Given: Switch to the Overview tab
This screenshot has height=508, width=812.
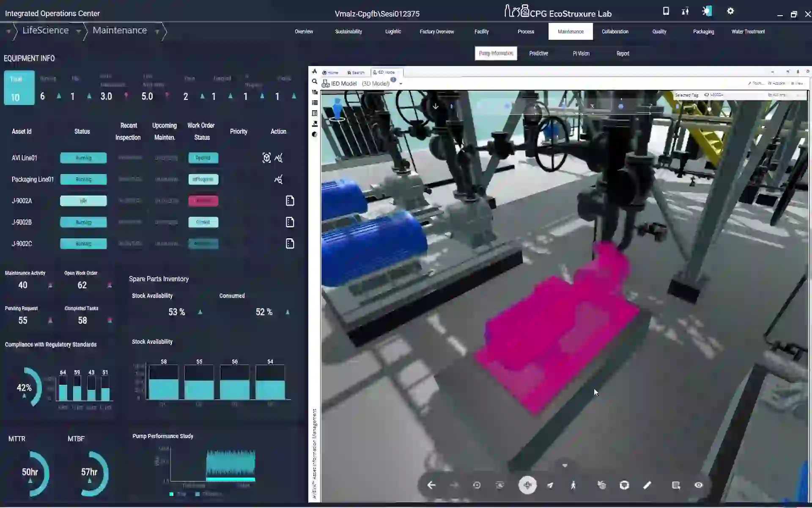Looking at the screenshot, I should click(x=304, y=32).
